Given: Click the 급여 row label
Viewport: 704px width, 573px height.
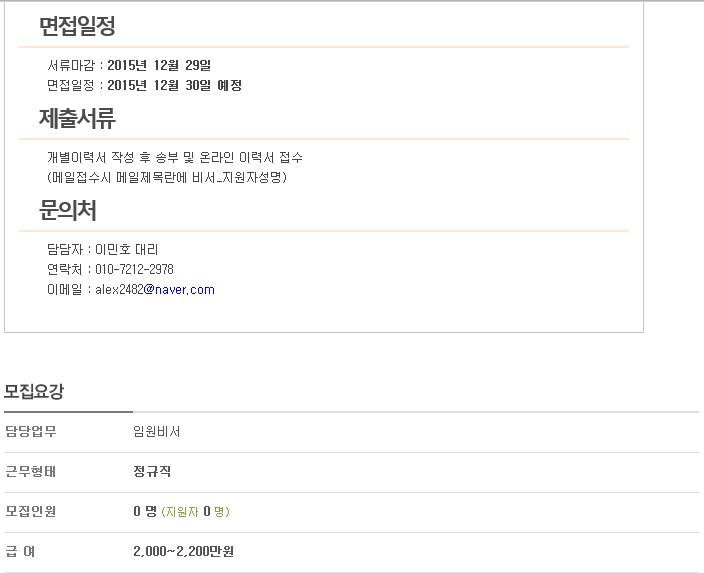Looking at the screenshot, I should [x=20, y=551].
